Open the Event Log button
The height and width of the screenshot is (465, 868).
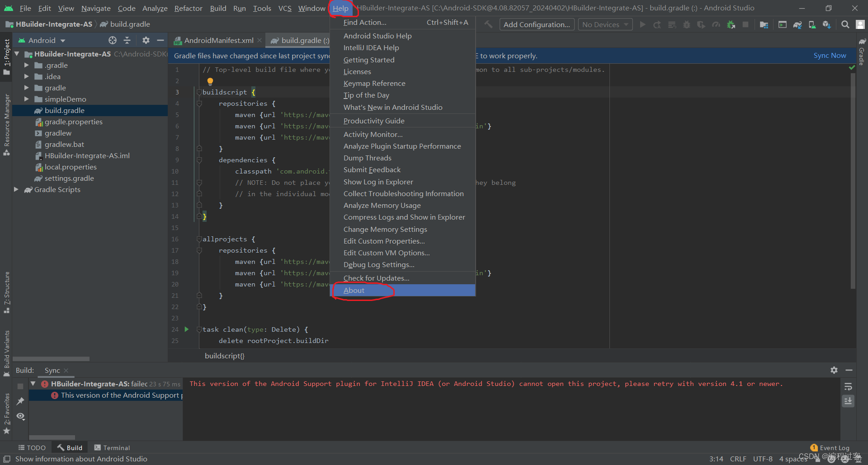[x=830, y=447]
